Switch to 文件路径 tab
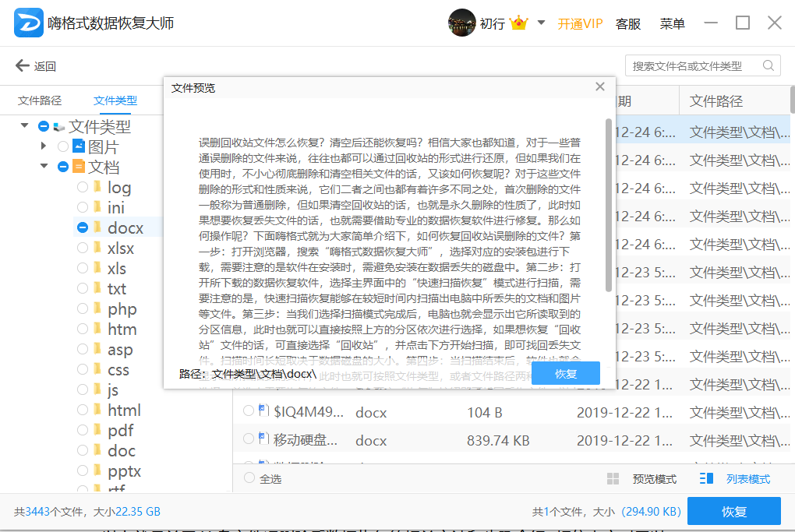The width and height of the screenshot is (795, 532). (40, 100)
